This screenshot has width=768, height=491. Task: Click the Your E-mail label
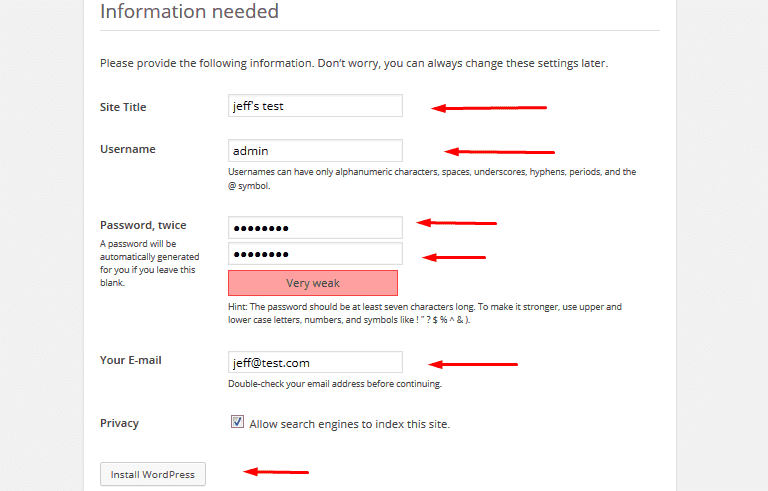tap(131, 360)
